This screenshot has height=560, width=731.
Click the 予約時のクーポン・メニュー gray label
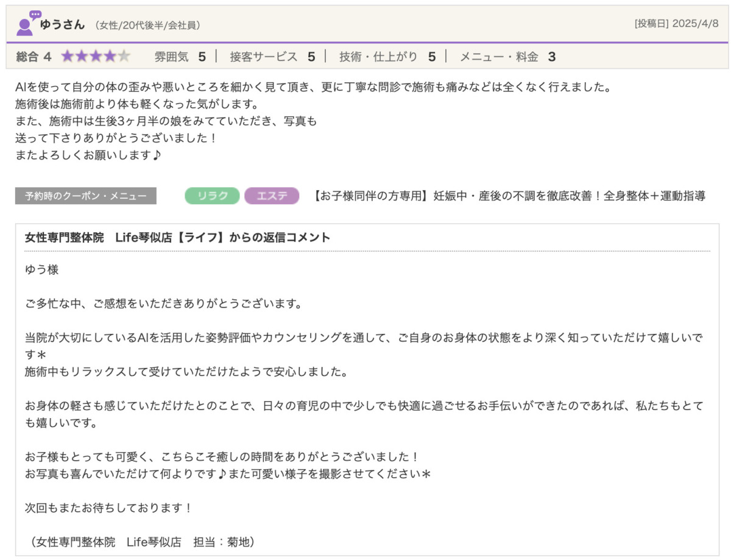[85, 196]
